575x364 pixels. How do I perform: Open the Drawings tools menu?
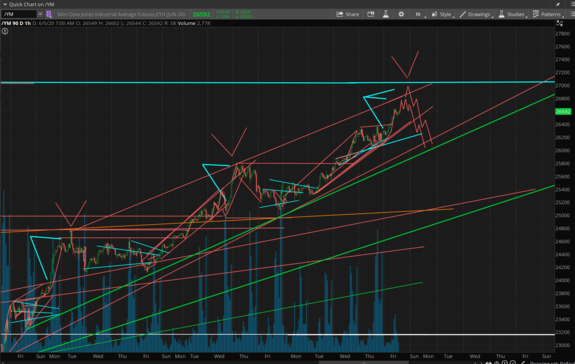(476, 14)
